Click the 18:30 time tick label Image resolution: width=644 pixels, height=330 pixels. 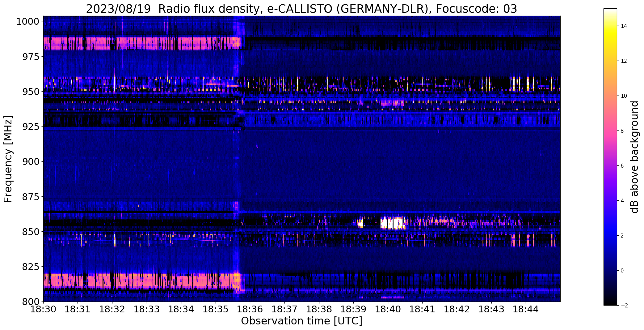[43, 309]
